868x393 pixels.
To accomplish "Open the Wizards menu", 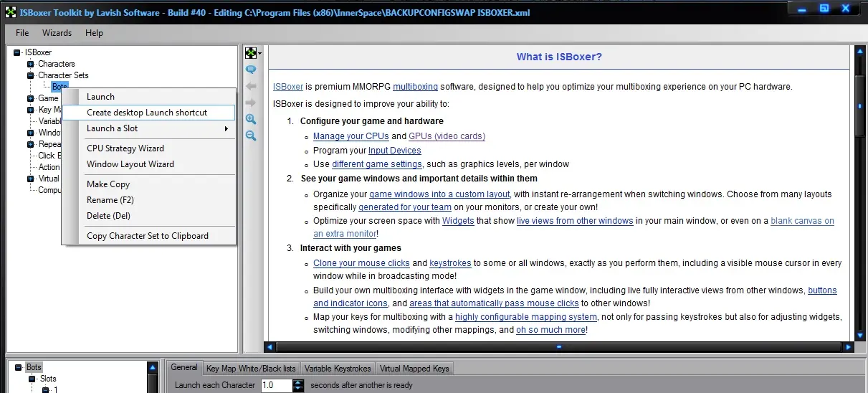I will click(57, 33).
